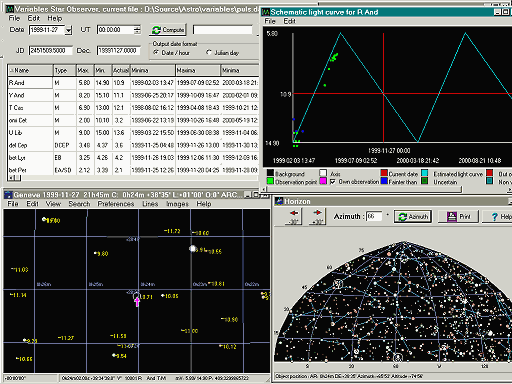Viewport: 512px width, 384px height.
Task: Select the T Cas row in star table
Action: coord(133,108)
